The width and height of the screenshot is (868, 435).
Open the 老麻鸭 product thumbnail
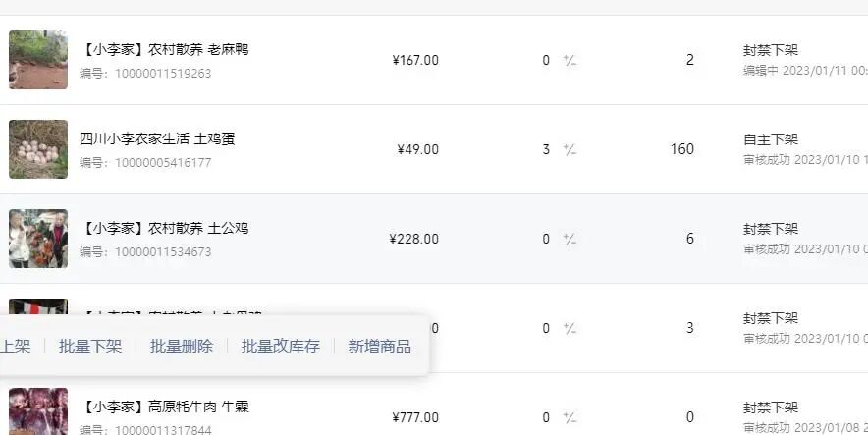click(38, 60)
